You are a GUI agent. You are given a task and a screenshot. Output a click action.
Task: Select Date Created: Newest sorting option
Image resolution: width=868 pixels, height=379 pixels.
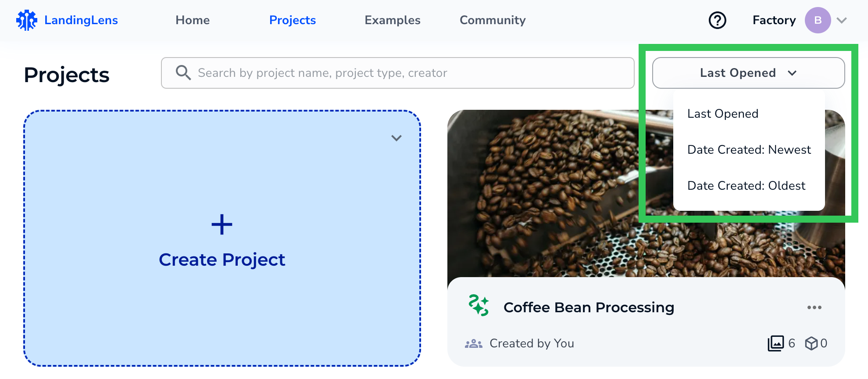[749, 149]
